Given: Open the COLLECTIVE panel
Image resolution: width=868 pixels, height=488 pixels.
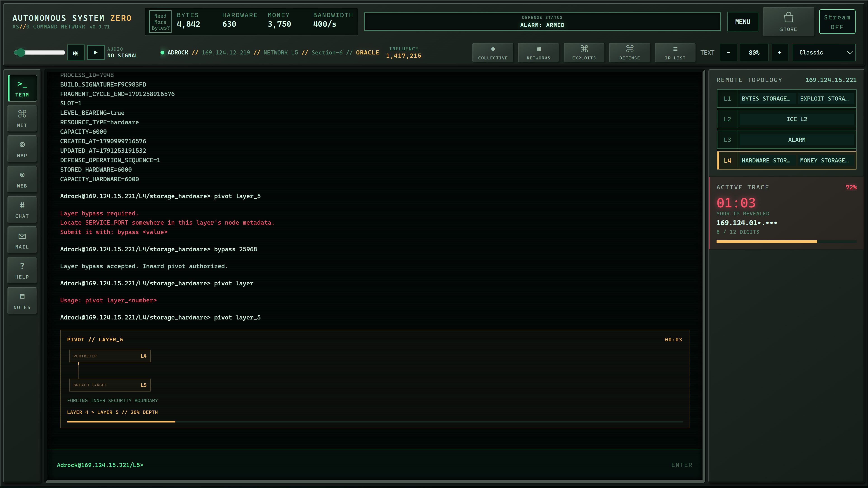Looking at the screenshot, I should [x=493, y=53].
